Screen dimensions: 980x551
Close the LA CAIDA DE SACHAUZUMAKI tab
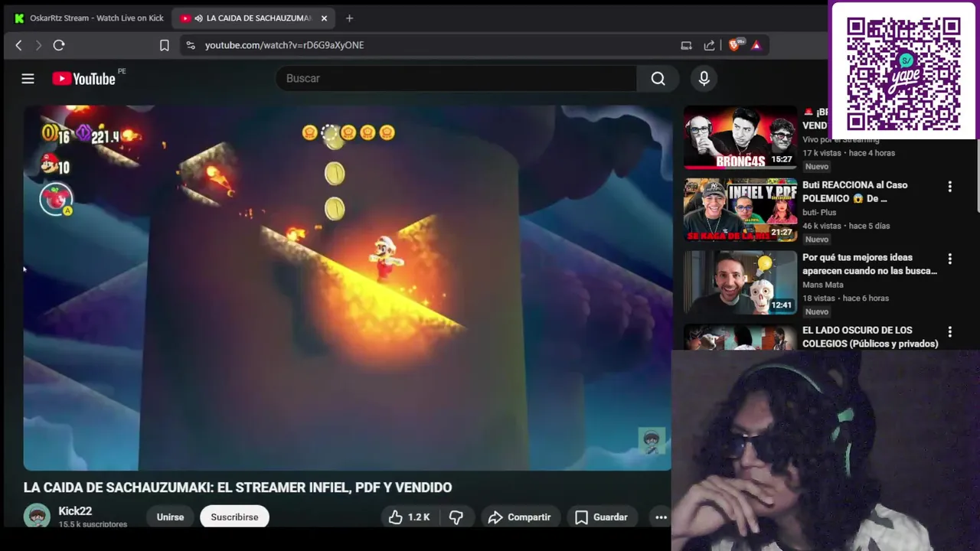coord(324,18)
